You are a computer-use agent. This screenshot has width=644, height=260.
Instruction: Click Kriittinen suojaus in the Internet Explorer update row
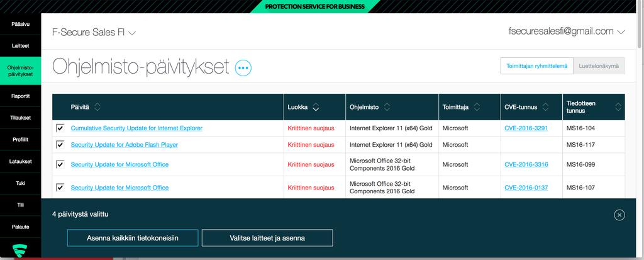pos(311,128)
